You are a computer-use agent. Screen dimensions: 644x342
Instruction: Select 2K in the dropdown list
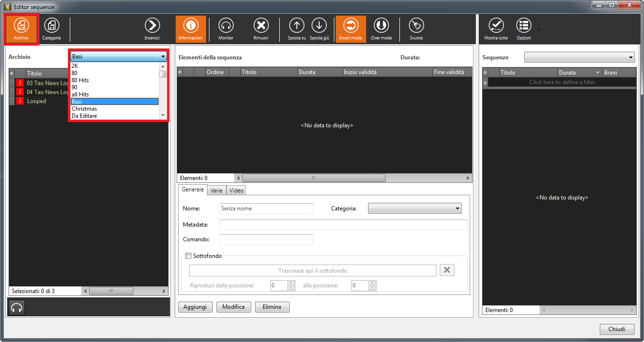click(x=114, y=66)
